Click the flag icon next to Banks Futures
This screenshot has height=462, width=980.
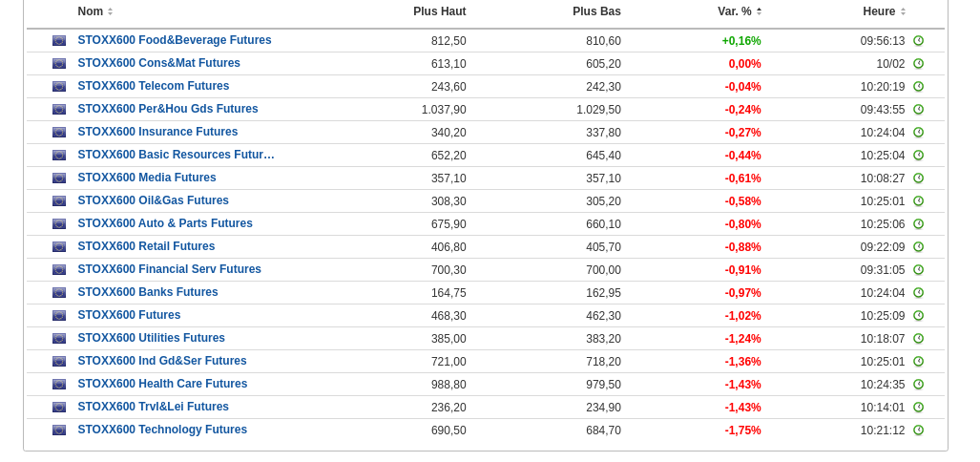pos(59,293)
